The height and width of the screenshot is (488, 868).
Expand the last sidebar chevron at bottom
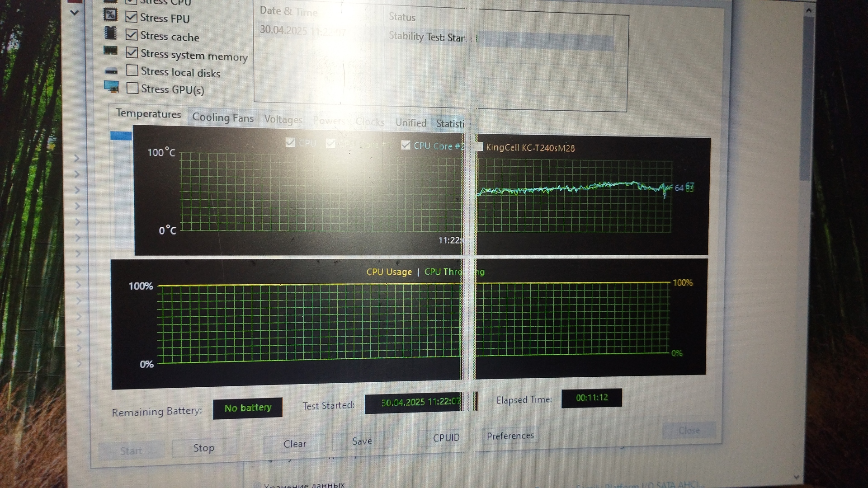(x=79, y=364)
